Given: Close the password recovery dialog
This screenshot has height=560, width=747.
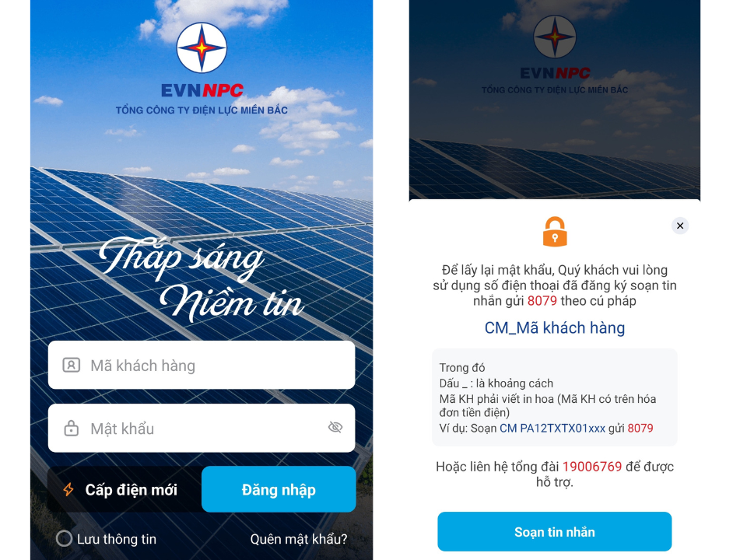Looking at the screenshot, I should pos(680,226).
